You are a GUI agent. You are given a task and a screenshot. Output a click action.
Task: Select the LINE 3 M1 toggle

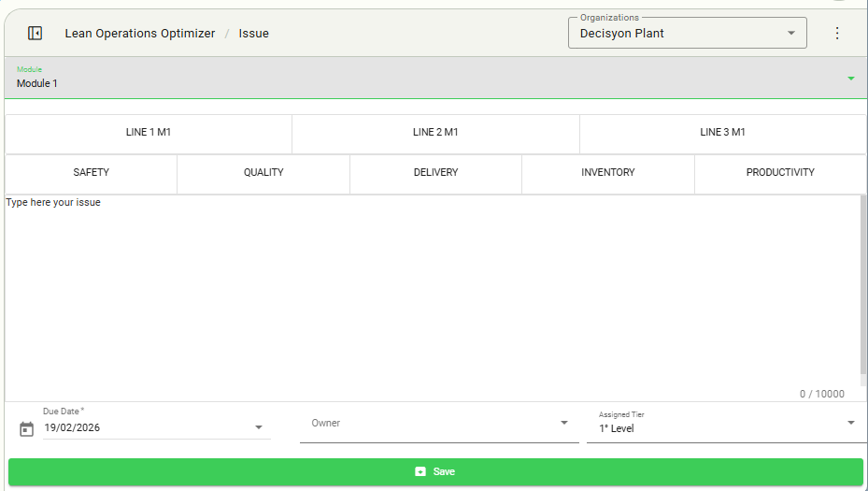click(x=722, y=133)
